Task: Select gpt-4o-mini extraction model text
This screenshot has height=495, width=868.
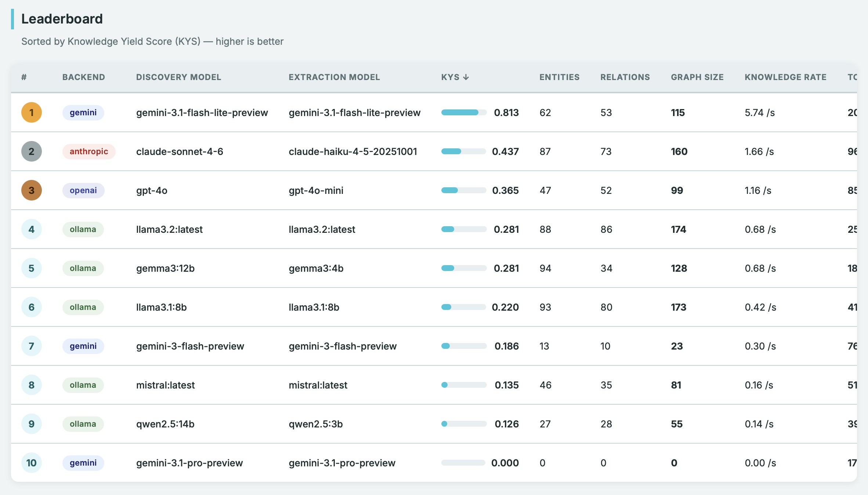Action: [x=316, y=190]
